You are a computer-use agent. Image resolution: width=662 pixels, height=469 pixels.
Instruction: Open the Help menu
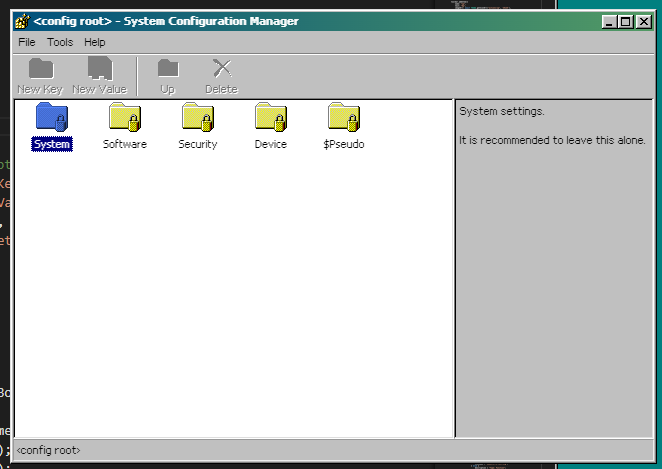coord(95,42)
